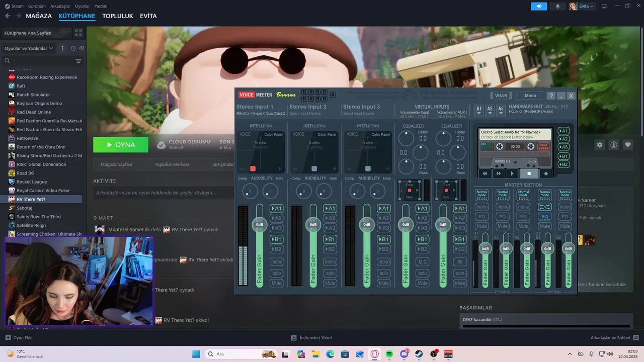Click the cassette stop button in Voicemeeter
This screenshot has width=644, height=362.
click(x=529, y=173)
